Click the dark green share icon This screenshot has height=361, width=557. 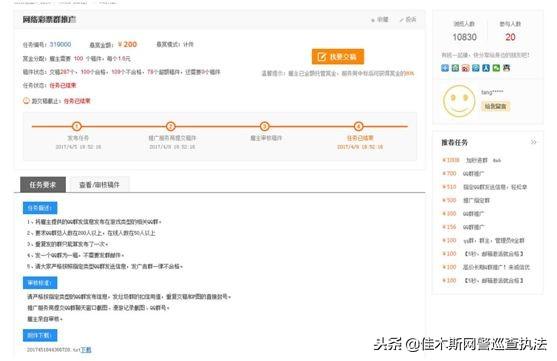point(455,68)
